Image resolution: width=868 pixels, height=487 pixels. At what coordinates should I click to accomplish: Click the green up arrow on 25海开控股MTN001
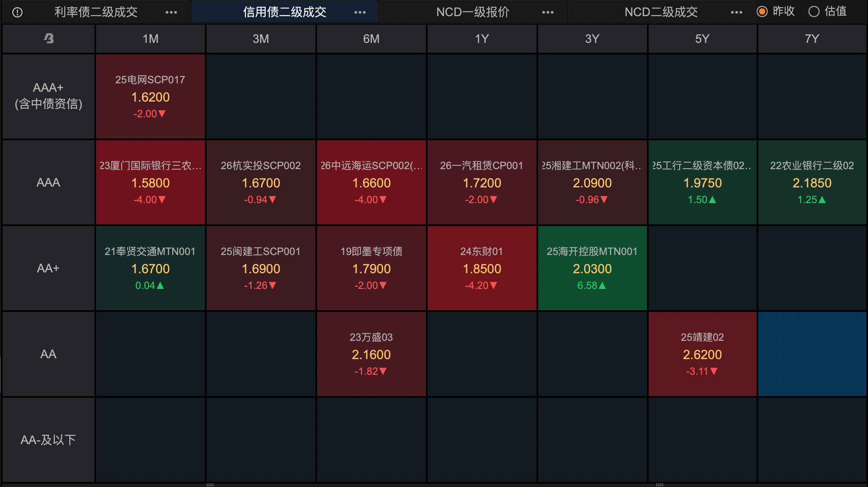click(602, 286)
